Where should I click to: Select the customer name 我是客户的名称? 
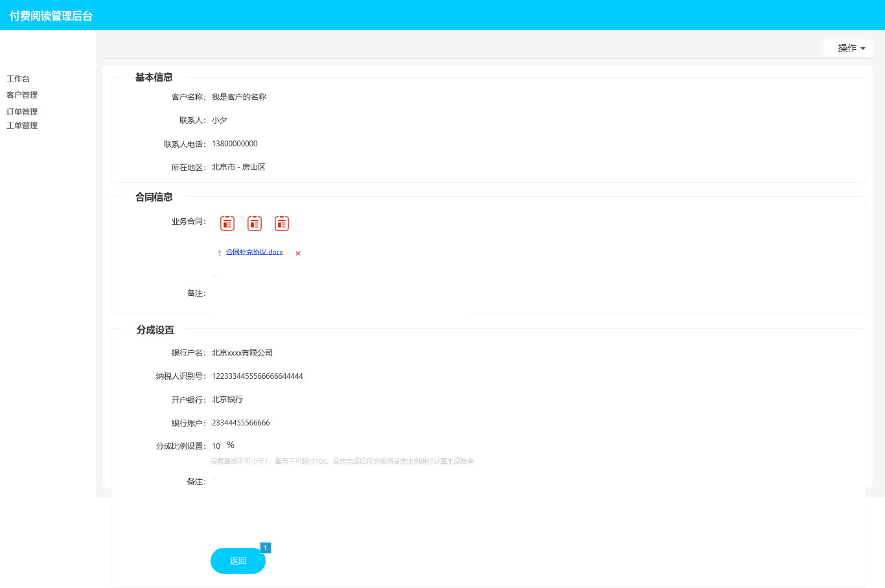point(239,97)
